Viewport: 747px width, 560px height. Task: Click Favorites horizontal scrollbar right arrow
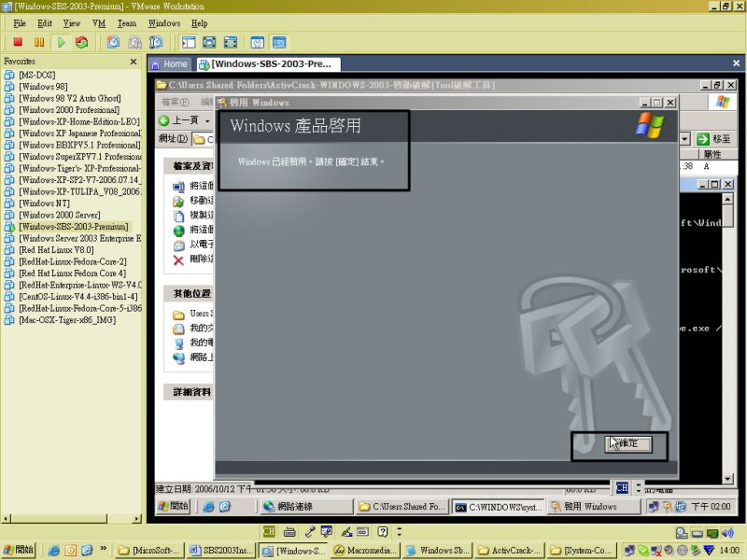coord(137,519)
